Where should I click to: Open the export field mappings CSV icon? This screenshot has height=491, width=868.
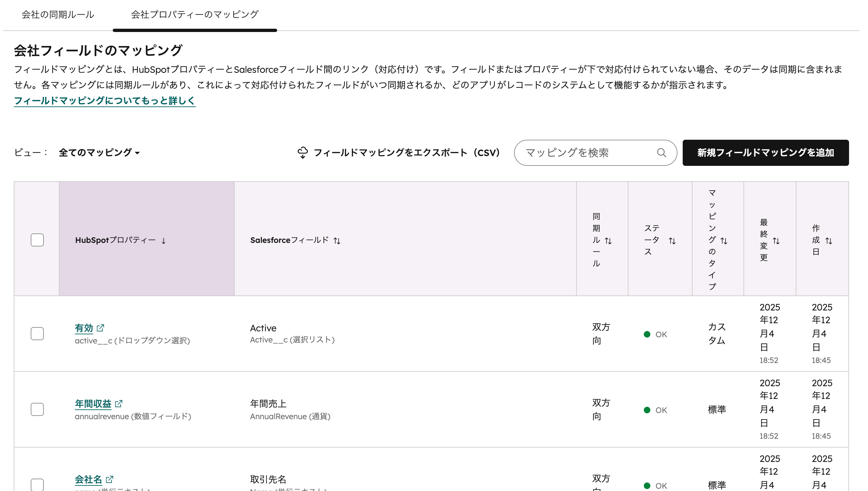click(x=303, y=152)
